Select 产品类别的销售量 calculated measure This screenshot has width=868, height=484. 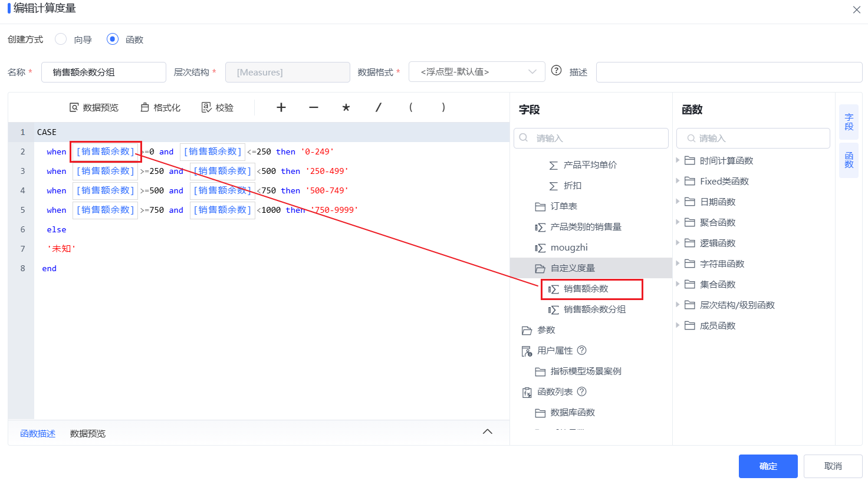(x=586, y=227)
